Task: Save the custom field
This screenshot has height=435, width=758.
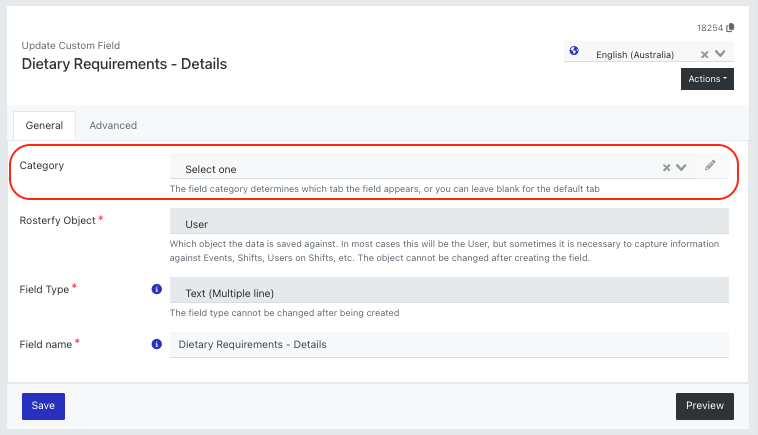Action: tap(44, 406)
